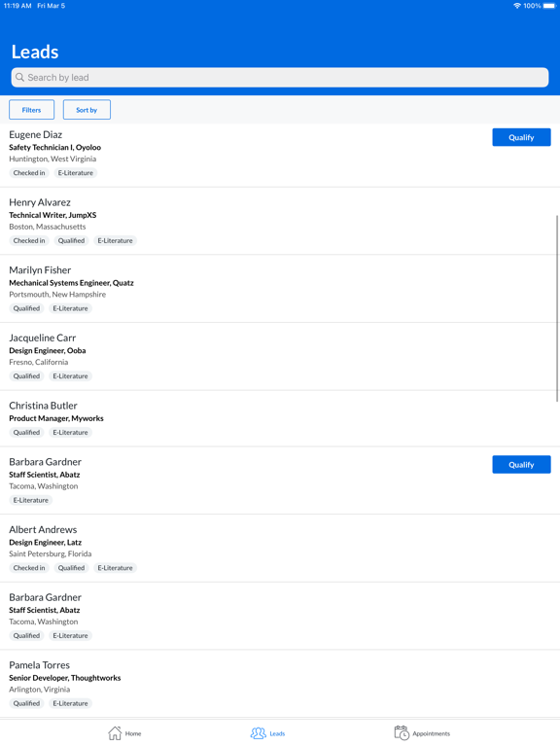Select Marilyn Fisher from the list

(x=280, y=289)
